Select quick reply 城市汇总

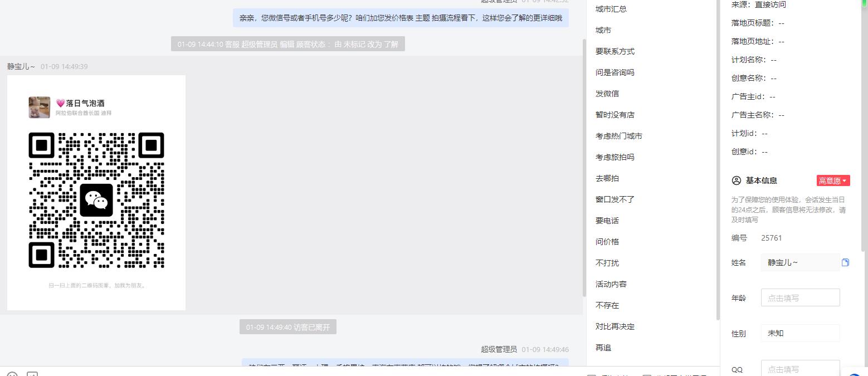pyautogui.click(x=611, y=9)
